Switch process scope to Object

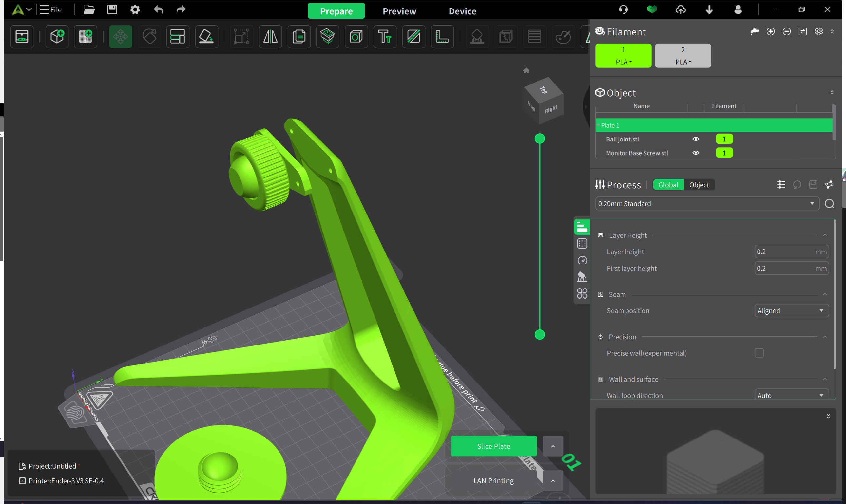coord(699,185)
